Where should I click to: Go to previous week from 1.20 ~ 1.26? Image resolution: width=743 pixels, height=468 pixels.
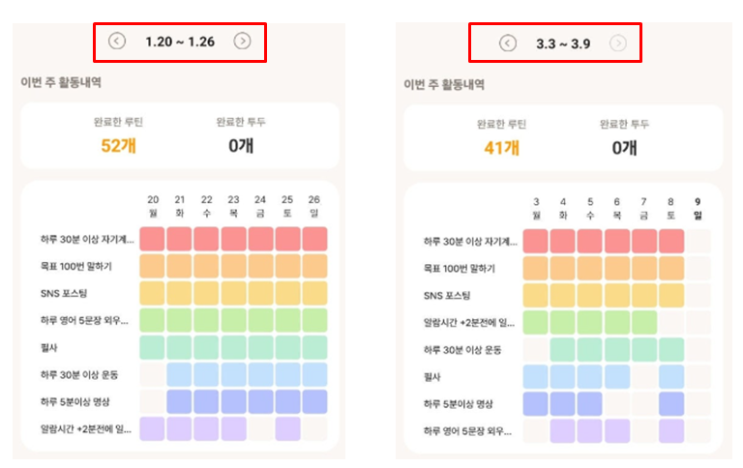click(x=117, y=41)
